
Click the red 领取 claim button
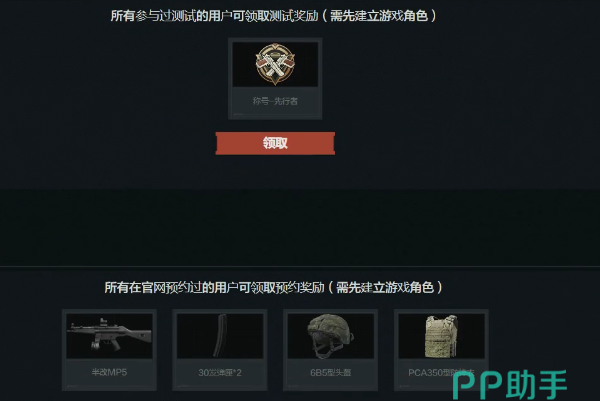tap(275, 143)
